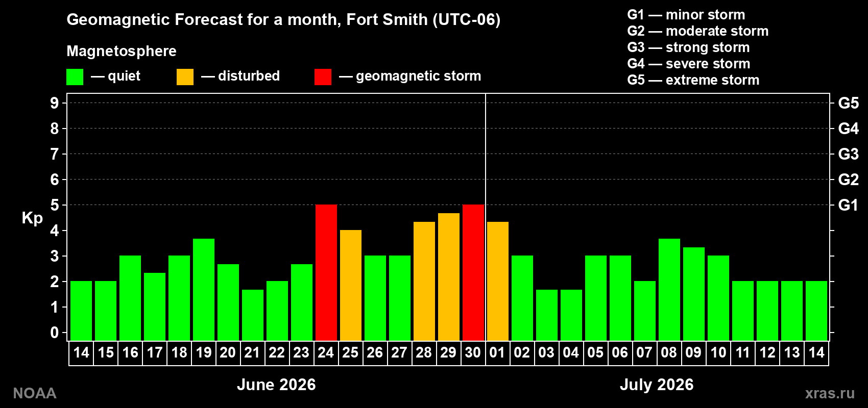Screen dimensions: 868x408
Task: Click date label 14 under July 2026
Action: coord(816,352)
